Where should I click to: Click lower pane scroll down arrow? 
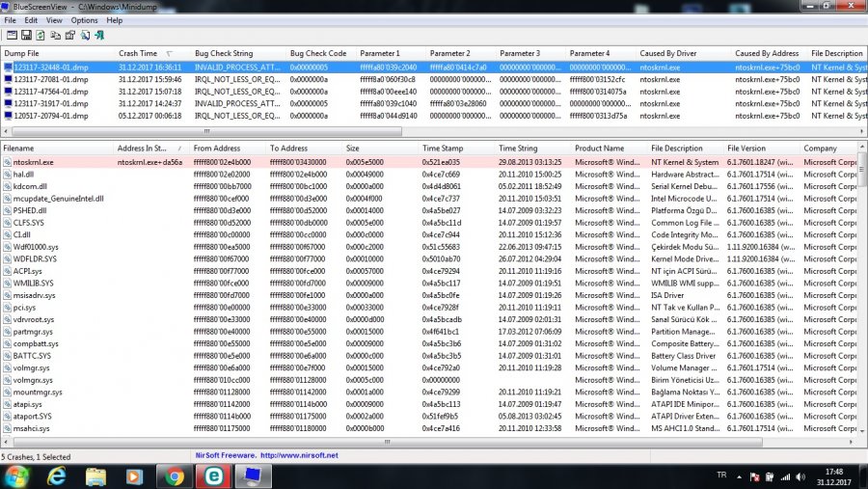(x=862, y=431)
